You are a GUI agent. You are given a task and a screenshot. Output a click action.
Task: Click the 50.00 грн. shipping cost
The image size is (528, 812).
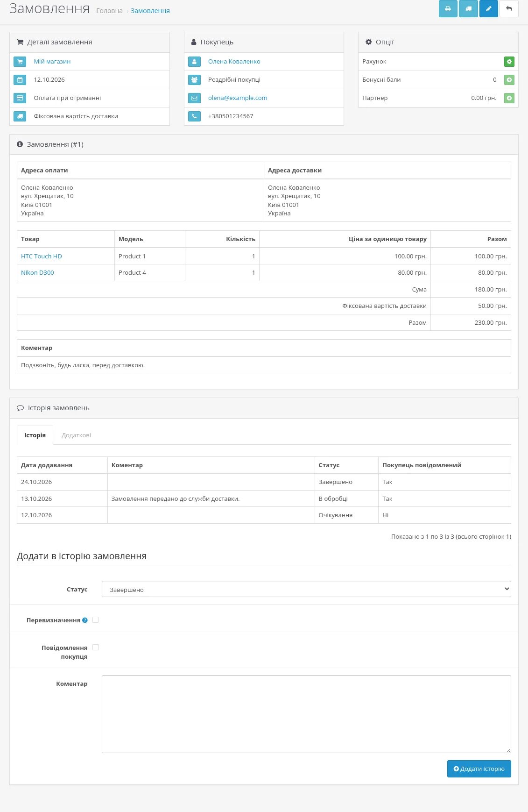tap(493, 306)
